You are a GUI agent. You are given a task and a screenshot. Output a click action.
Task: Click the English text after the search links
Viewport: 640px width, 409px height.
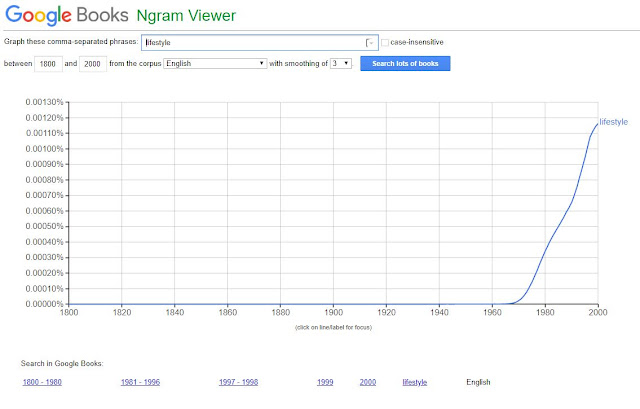[478, 382]
